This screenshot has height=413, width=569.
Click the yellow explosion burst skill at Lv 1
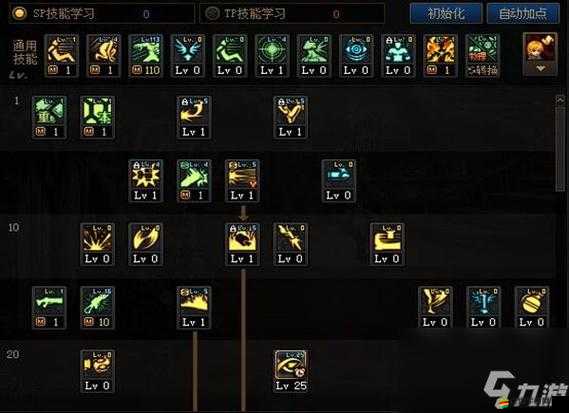[146, 180]
